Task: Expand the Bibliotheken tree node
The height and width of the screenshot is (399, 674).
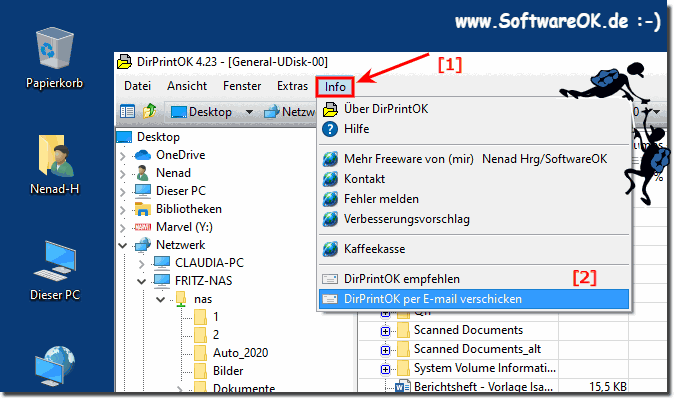Action: point(123,210)
